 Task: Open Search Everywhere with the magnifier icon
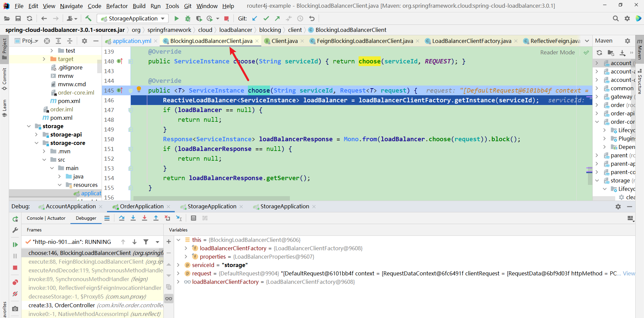click(x=616, y=18)
